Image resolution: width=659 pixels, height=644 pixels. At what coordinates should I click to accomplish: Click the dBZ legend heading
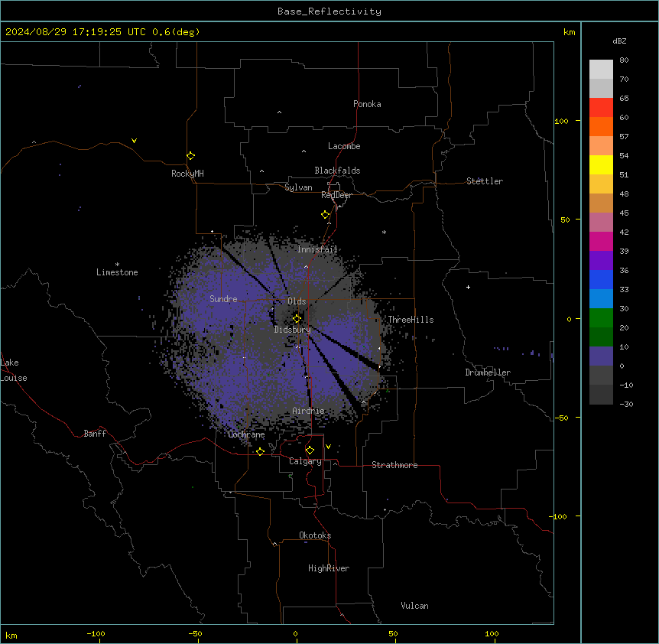(619, 41)
